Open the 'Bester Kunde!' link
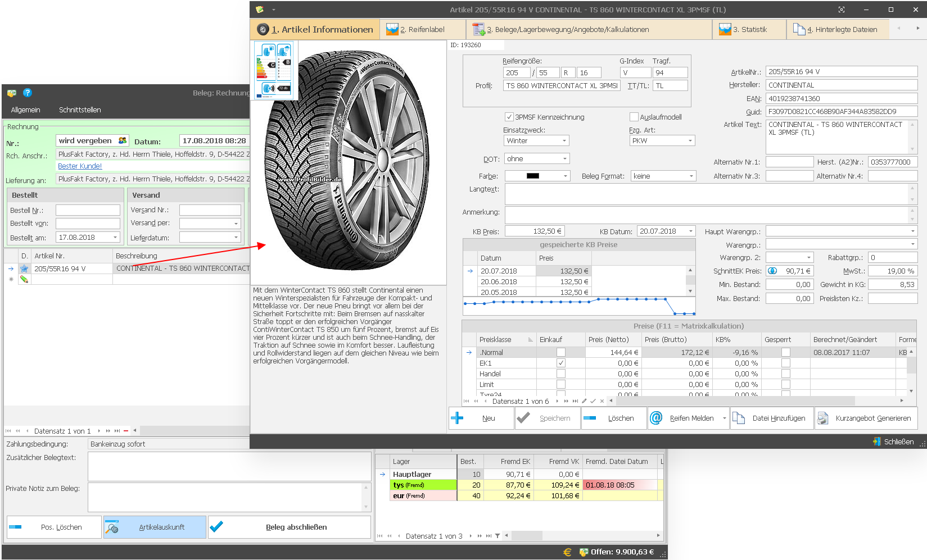The image size is (927, 560). point(80,166)
